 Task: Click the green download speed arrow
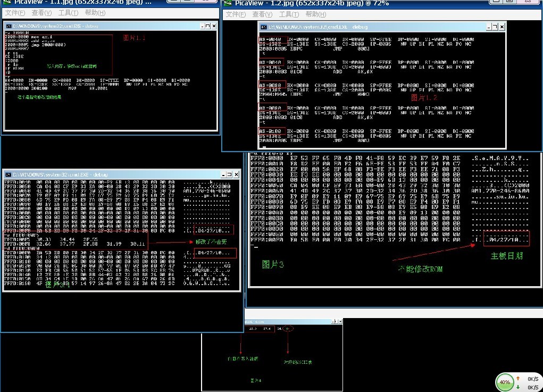(518, 387)
